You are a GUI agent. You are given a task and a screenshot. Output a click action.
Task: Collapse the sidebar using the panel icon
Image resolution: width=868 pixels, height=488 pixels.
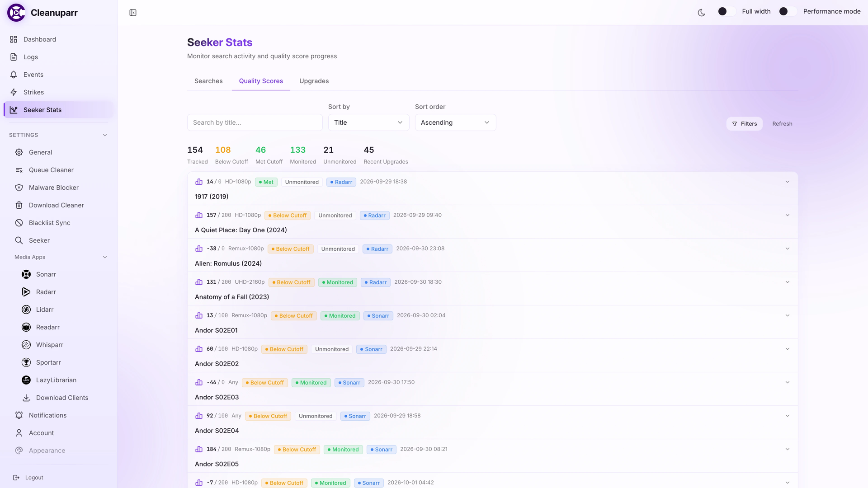pyautogui.click(x=133, y=13)
